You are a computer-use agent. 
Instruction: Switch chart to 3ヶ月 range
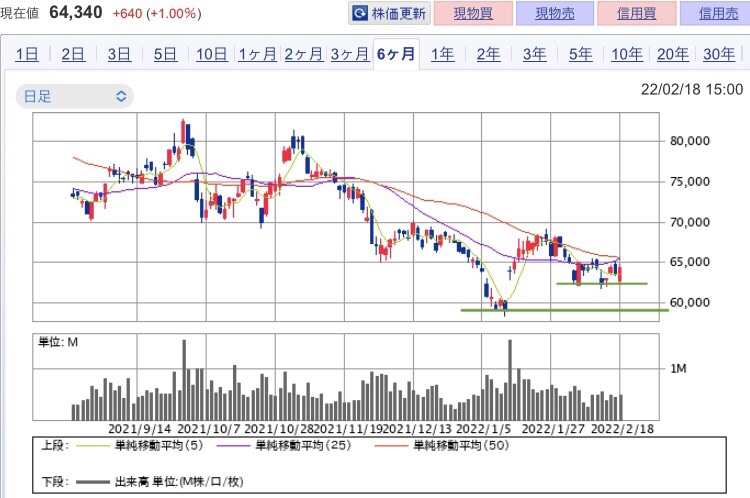[350, 54]
